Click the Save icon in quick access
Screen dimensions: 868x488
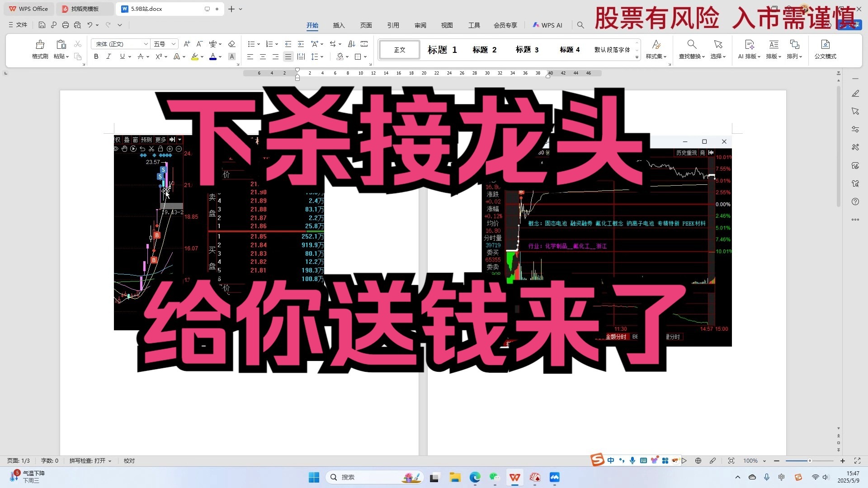point(42,25)
